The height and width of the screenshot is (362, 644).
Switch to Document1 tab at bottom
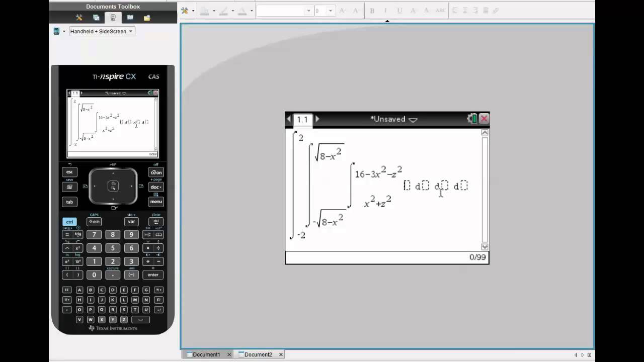[x=207, y=354]
